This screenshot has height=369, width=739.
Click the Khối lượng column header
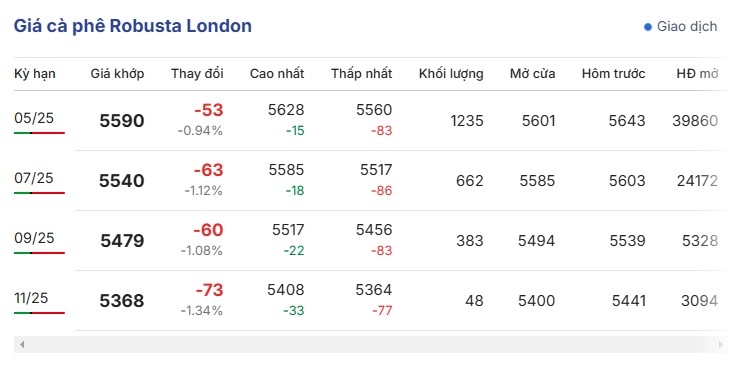pyautogui.click(x=451, y=74)
